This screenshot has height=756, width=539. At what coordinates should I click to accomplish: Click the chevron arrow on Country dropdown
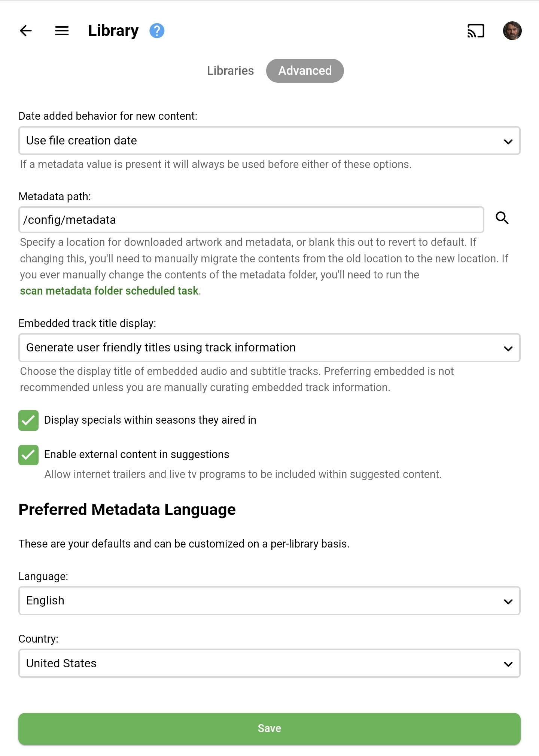pyautogui.click(x=508, y=664)
